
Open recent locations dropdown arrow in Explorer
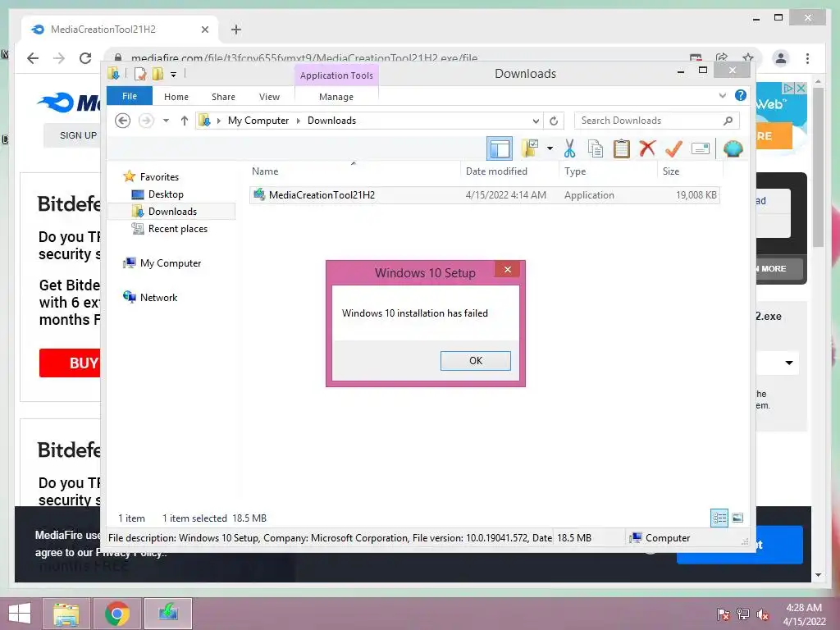click(166, 121)
